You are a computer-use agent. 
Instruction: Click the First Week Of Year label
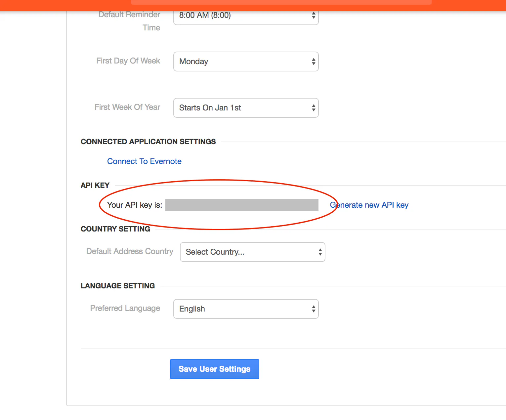tap(127, 107)
